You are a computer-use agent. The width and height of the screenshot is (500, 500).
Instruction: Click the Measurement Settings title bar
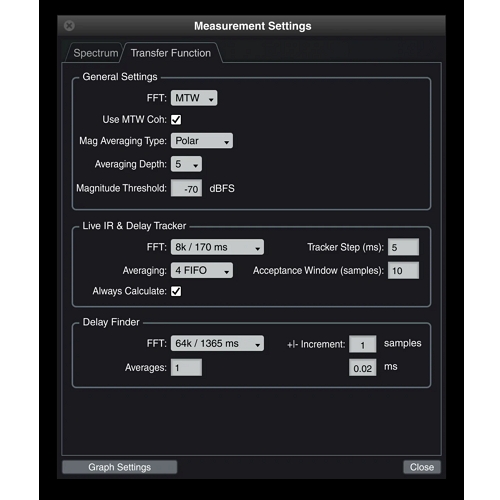click(x=252, y=26)
